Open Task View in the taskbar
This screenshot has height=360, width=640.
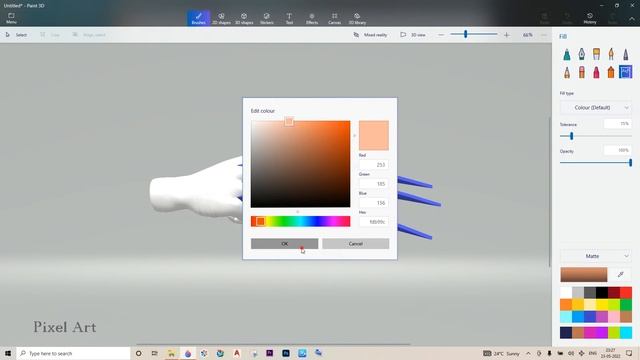[x=155, y=353]
